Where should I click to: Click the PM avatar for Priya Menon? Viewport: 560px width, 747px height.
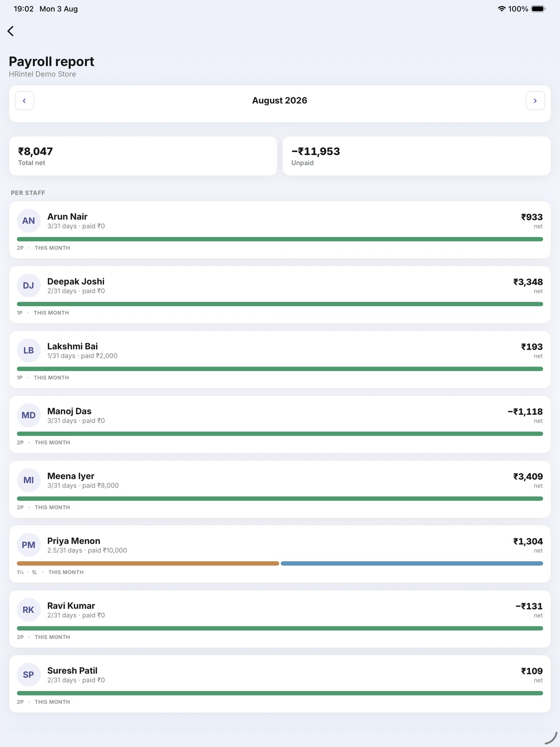point(29,545)
